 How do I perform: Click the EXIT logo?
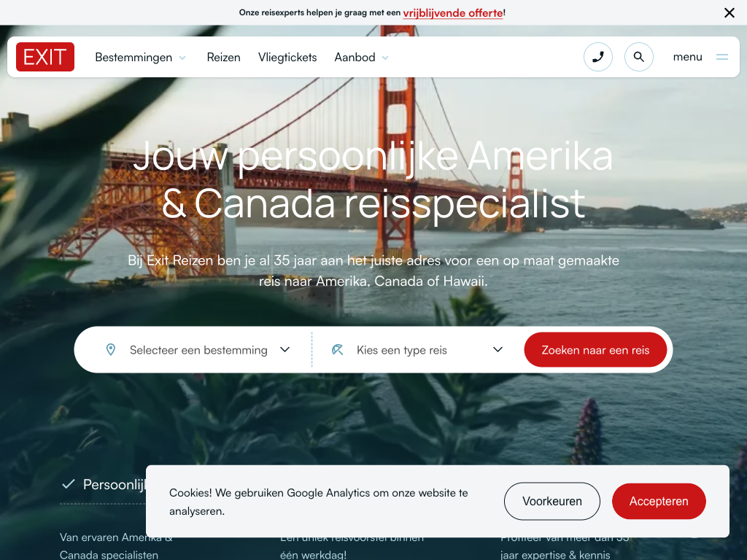[45, 57]
